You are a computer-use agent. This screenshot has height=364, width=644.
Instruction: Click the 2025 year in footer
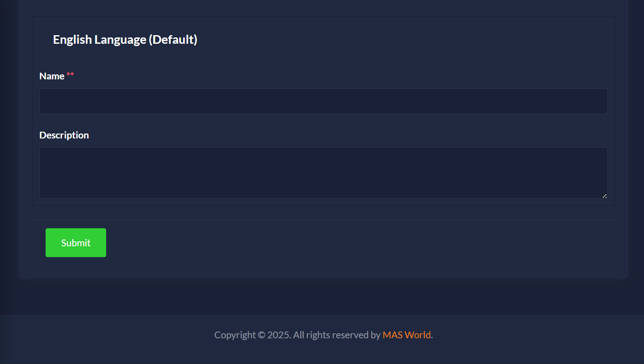pos(279,335)
